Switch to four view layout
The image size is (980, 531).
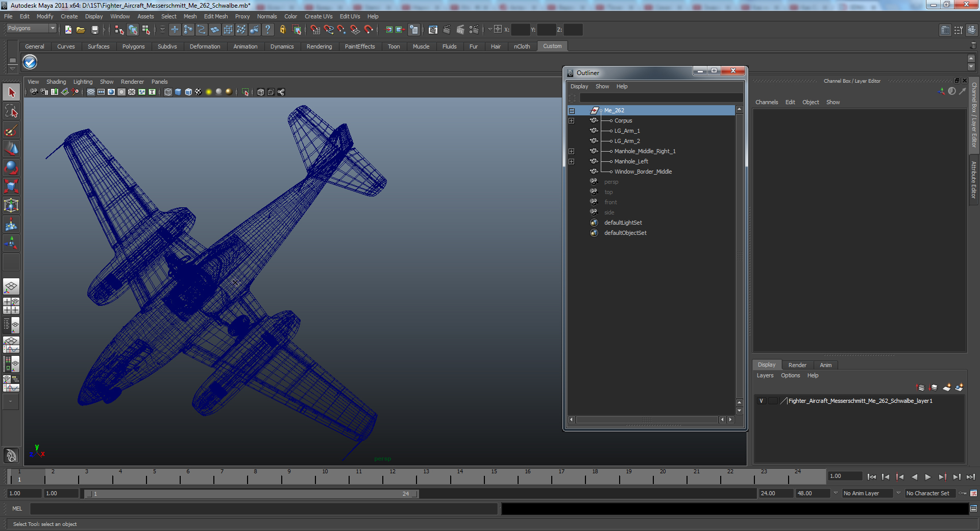(x=11, y=306)
